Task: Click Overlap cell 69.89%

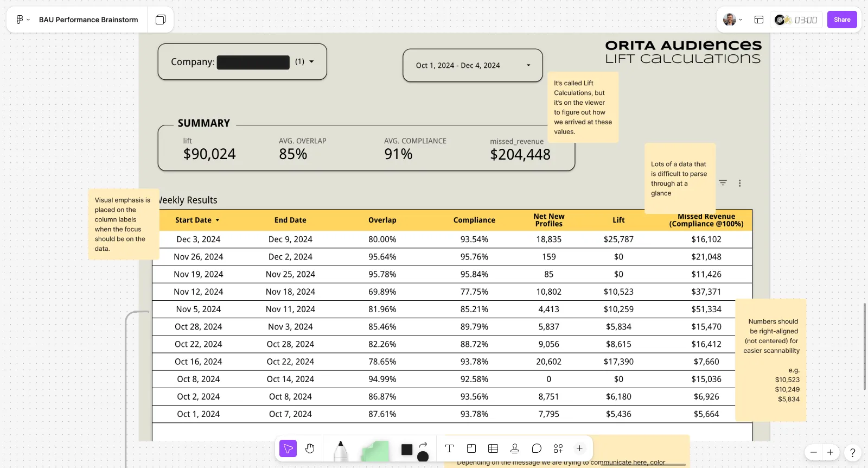Action: (382, 292)
